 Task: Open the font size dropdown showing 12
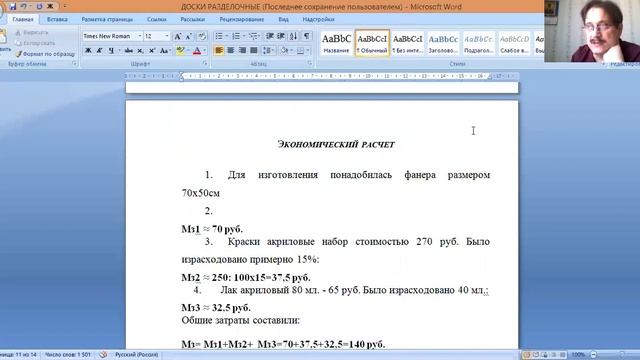click(167, 36)
